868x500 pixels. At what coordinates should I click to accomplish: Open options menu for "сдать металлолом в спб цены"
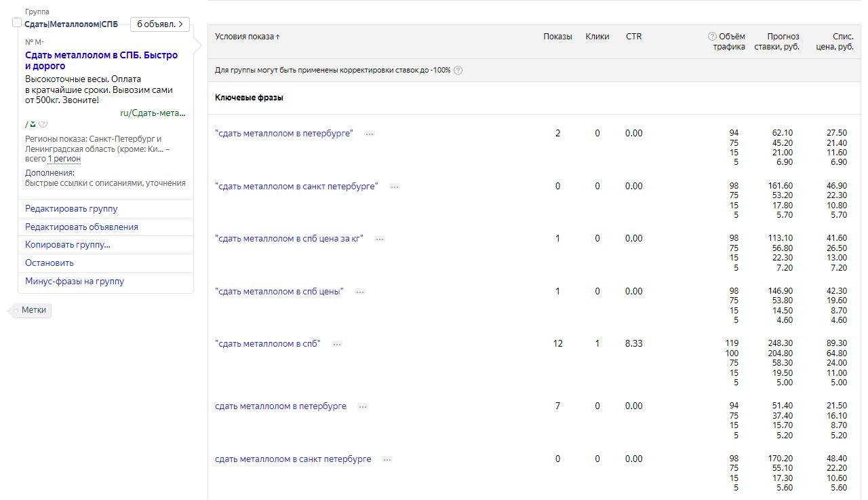coord(360,292)
